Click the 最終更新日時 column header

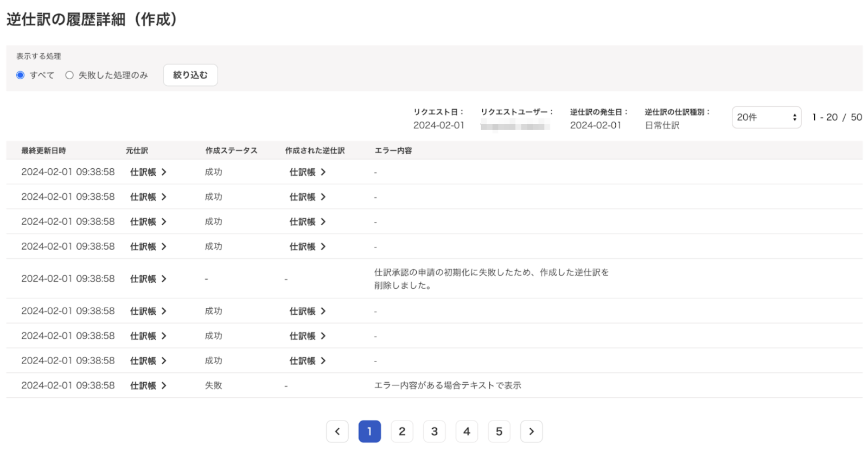click(43, 150)
